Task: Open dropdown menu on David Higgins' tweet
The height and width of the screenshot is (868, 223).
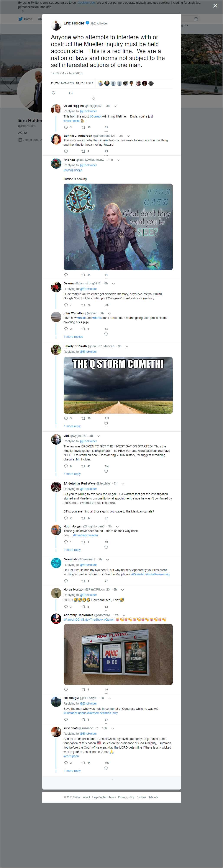Action: point(115,106)
